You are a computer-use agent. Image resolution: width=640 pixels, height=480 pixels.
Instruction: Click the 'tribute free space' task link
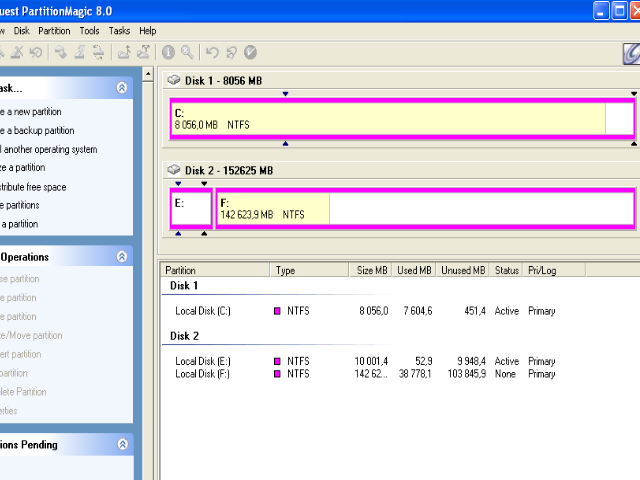[x=33, y=187]
